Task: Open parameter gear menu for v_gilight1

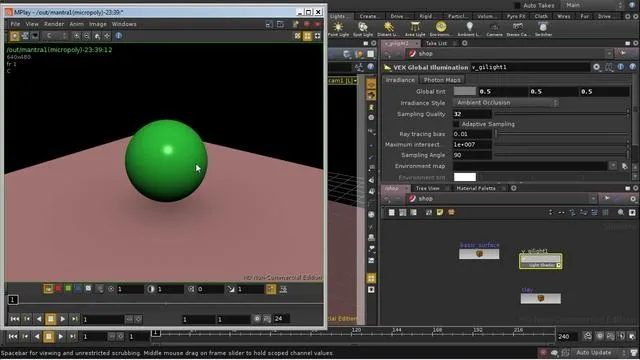Action: 597,67
